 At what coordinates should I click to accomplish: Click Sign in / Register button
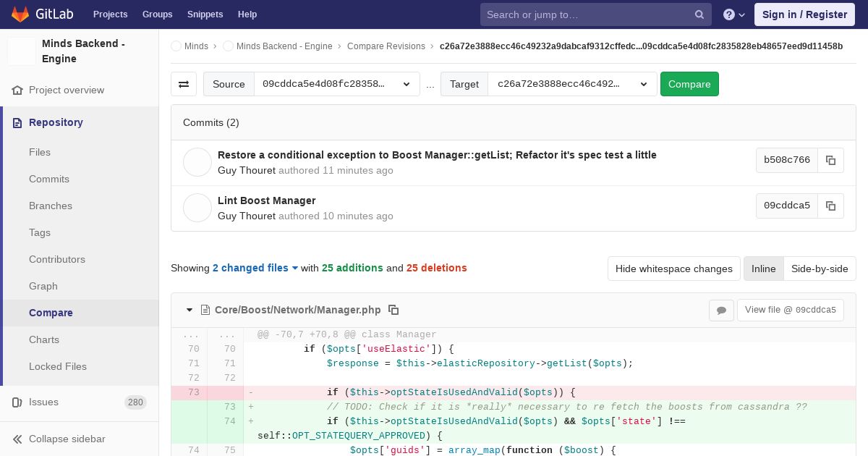point(804,14)
